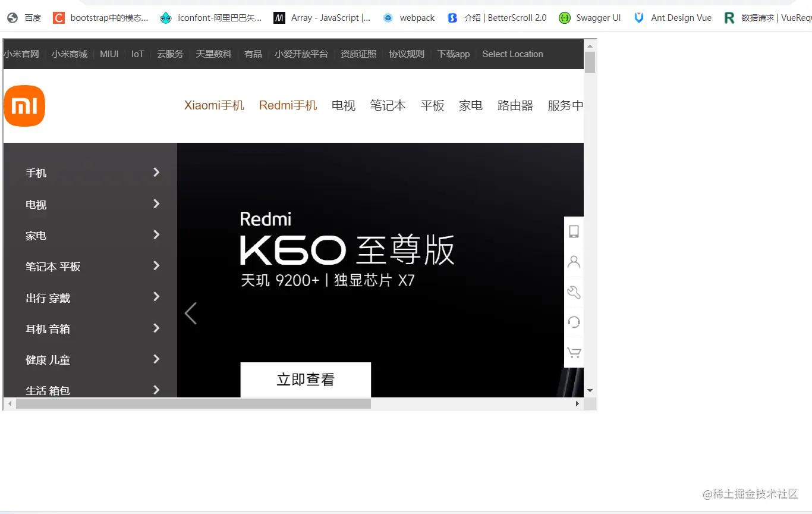Open the 笔记本 top nav item
Image resolution: width=812 pixels, height=514 pixels.
[x=388, y=105]
